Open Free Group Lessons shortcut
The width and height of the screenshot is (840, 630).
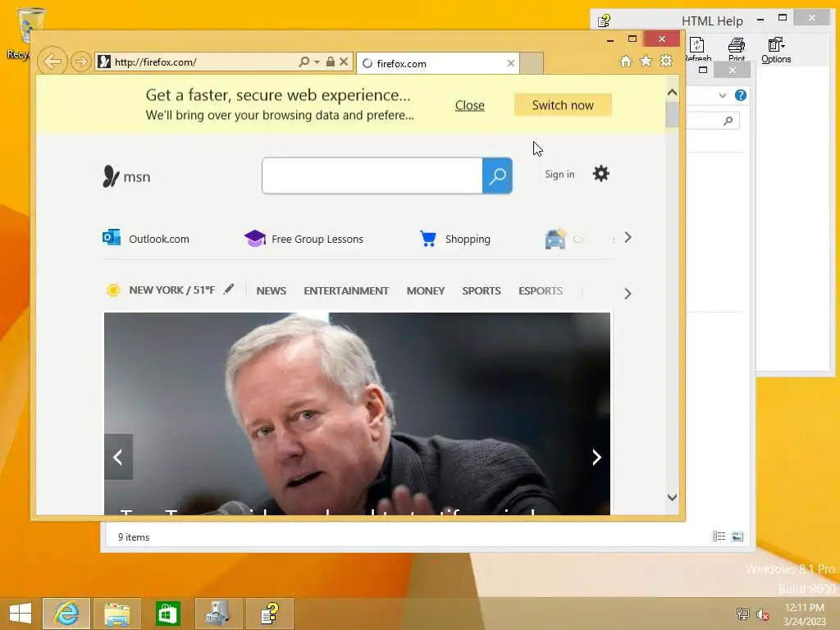(x=304, y=239)
